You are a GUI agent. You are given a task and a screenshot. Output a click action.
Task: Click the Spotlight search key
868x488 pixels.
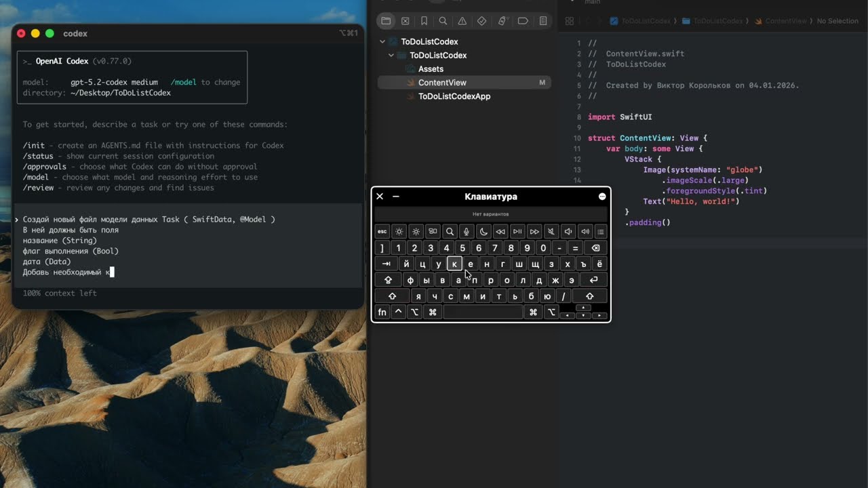tap(450, 232)
